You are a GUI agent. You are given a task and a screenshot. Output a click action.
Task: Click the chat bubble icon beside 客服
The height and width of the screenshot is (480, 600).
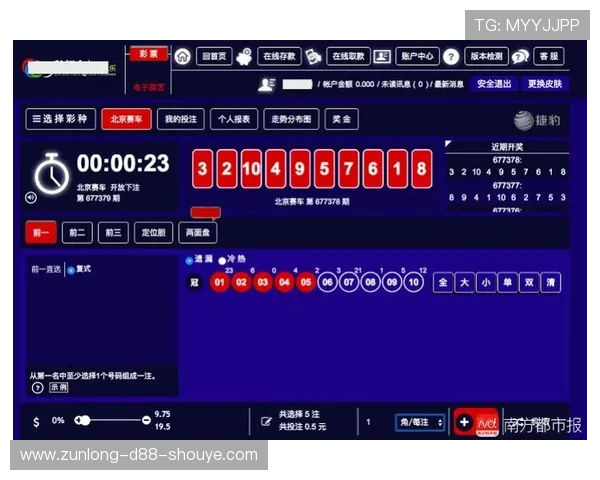pos(520,57)
